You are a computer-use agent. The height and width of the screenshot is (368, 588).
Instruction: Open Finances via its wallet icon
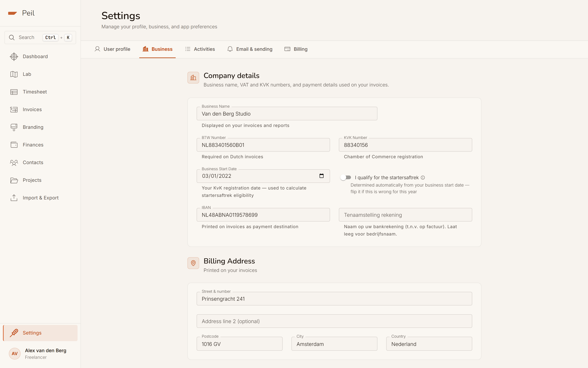[x=14, y=145]
